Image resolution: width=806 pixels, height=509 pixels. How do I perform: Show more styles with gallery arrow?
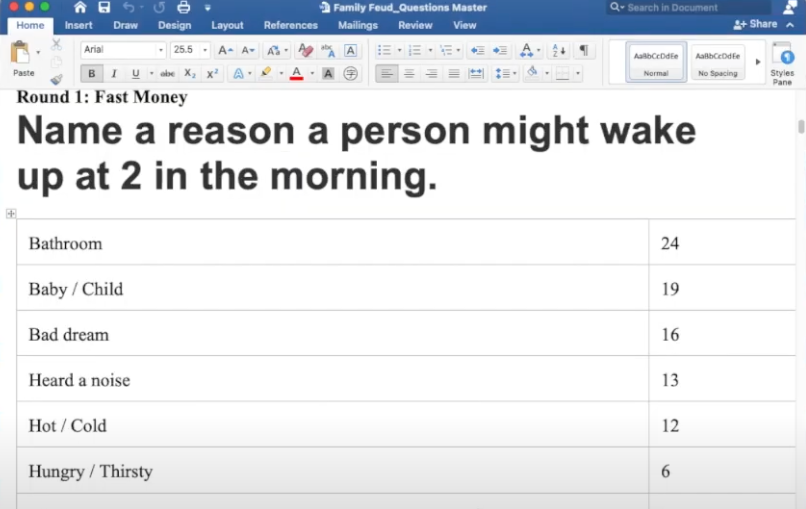(x=758, y=62)
